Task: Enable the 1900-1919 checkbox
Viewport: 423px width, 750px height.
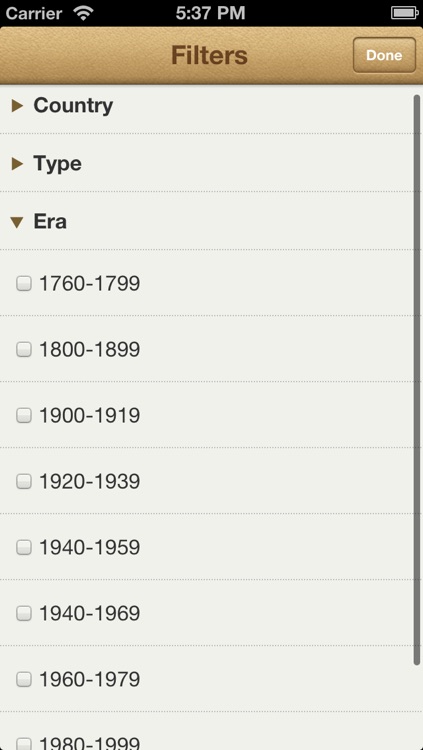Action: [24, 416]
